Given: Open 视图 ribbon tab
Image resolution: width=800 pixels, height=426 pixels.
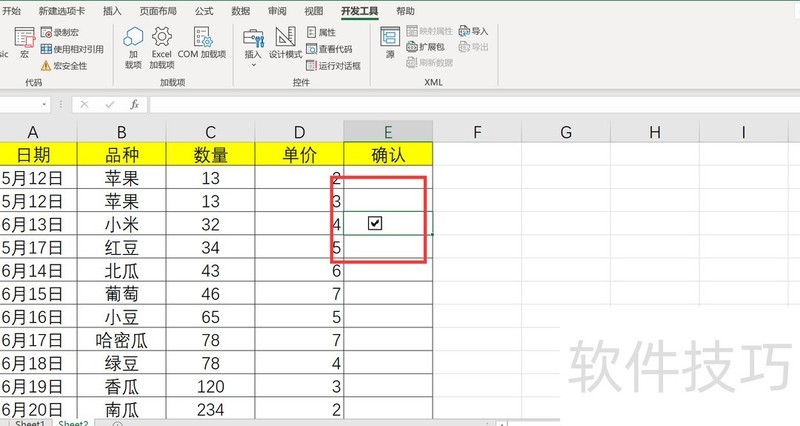Looking at the screenshot, I should click(x=314, y=11).
